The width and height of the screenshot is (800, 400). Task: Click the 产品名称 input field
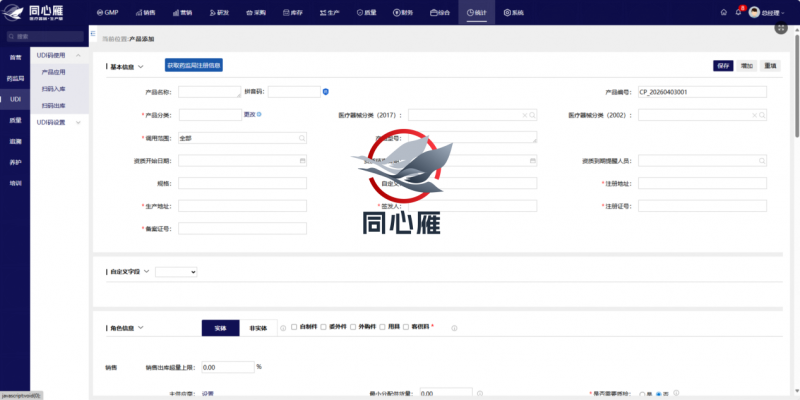click(209, 91)
